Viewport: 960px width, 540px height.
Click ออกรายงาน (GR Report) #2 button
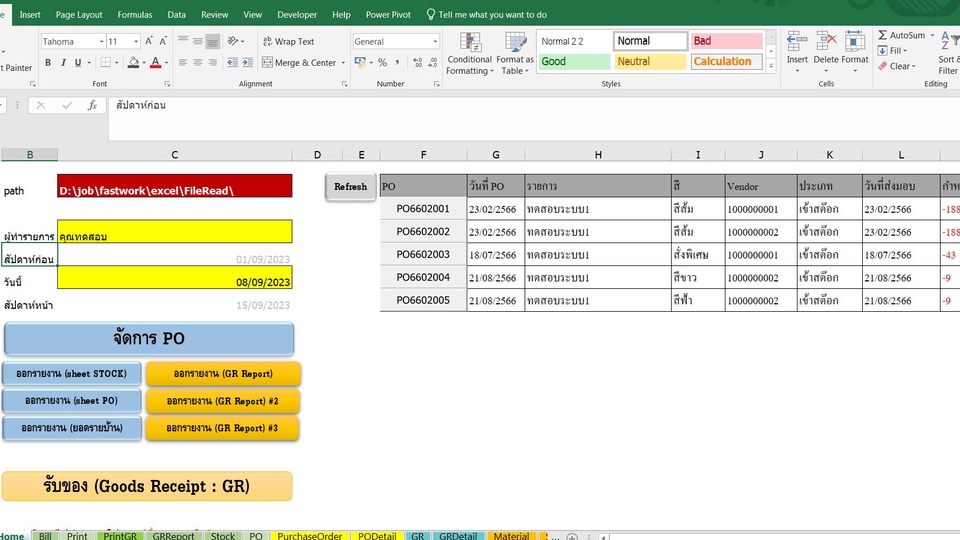click(x=223, y=401)
